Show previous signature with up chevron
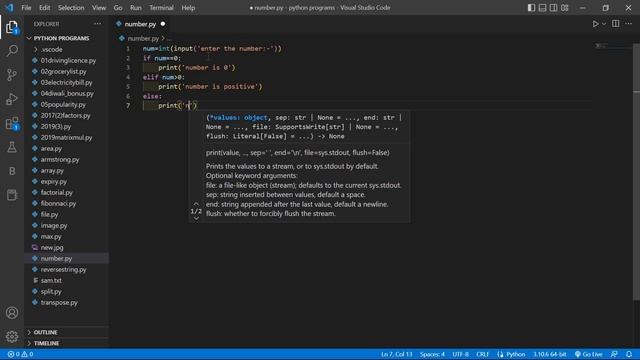640x360 pixels. [x=196, y=203]
